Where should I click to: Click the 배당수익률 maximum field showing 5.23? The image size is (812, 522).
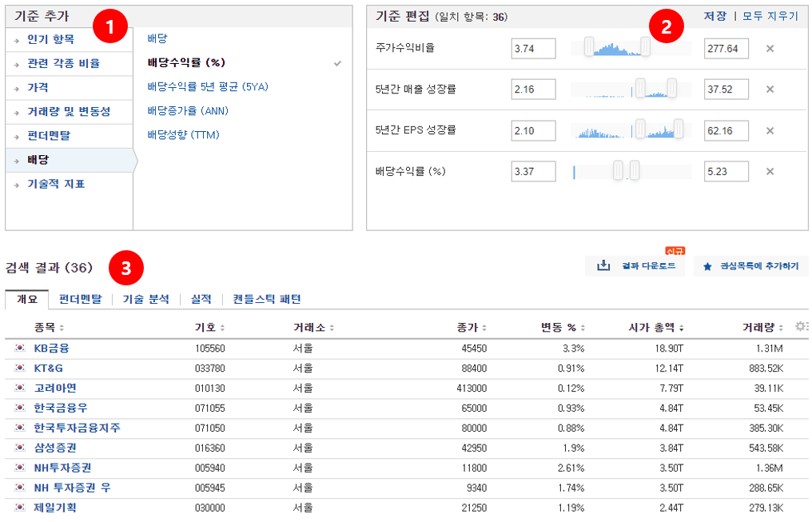(726, 171)
